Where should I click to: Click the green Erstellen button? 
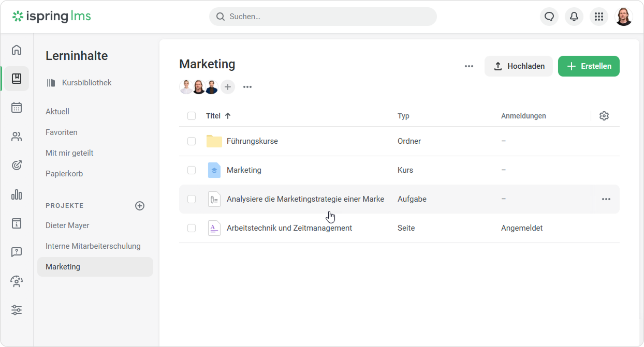589,66
